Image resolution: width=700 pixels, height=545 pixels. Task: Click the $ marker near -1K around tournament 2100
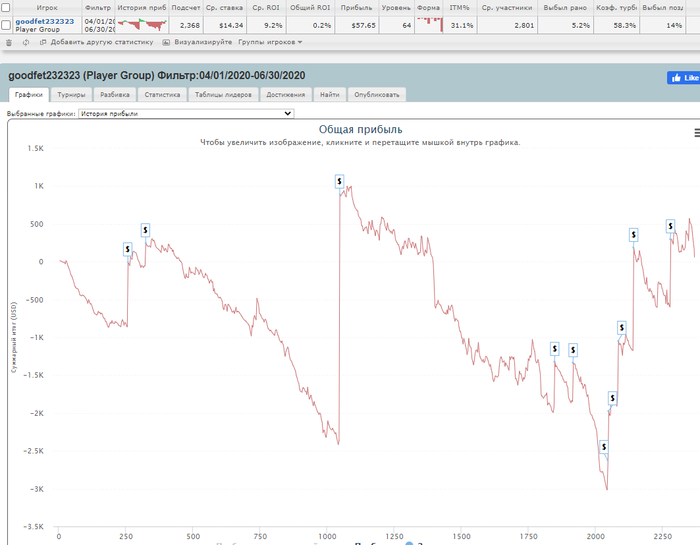coord(621,328)
